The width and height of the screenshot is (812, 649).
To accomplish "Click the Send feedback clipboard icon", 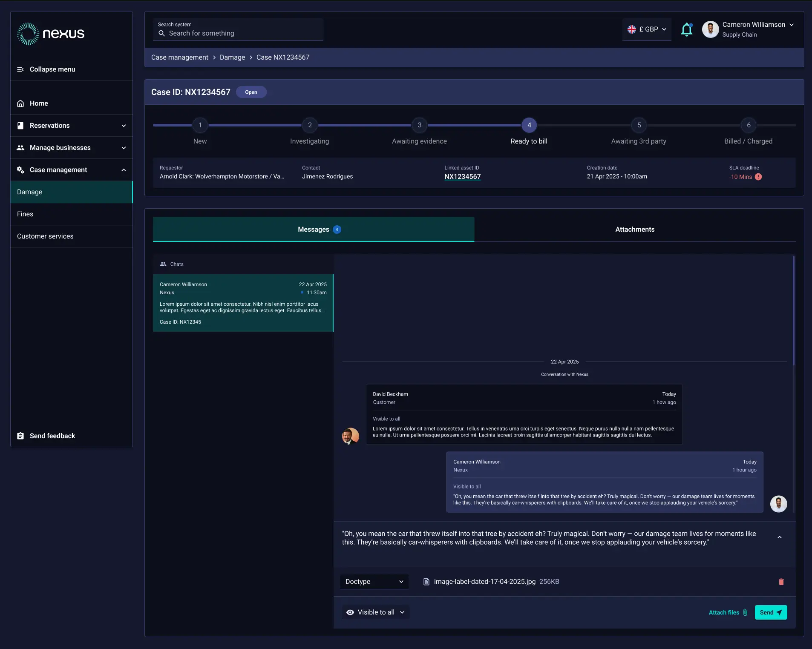I will click(20, 436).
